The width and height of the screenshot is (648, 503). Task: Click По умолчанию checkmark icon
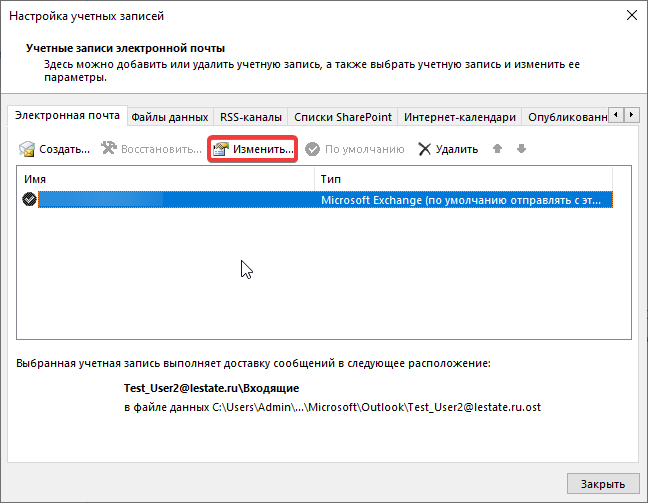pos(313,149)
